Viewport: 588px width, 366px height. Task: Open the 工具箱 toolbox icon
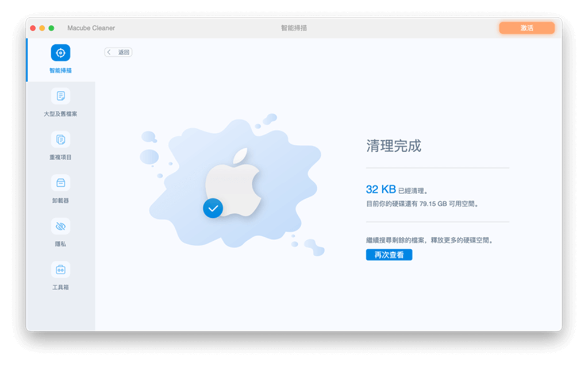(x=60, y=269)
